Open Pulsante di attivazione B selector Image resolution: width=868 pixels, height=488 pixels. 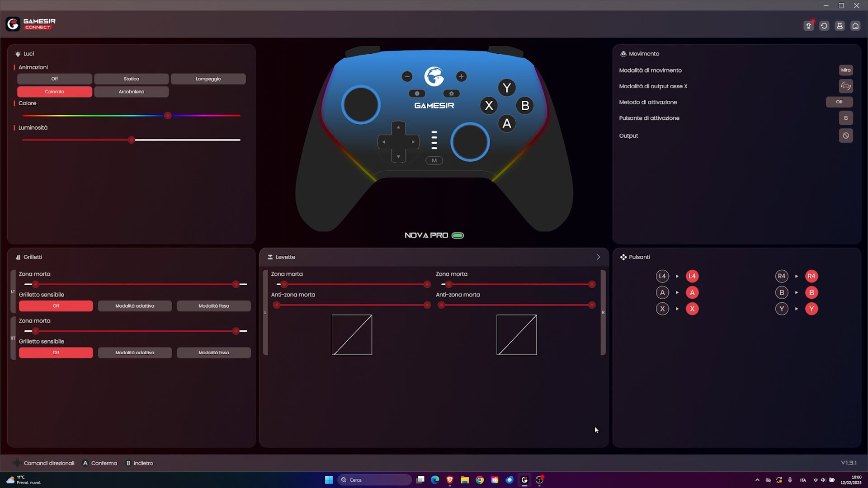(845, 118)
